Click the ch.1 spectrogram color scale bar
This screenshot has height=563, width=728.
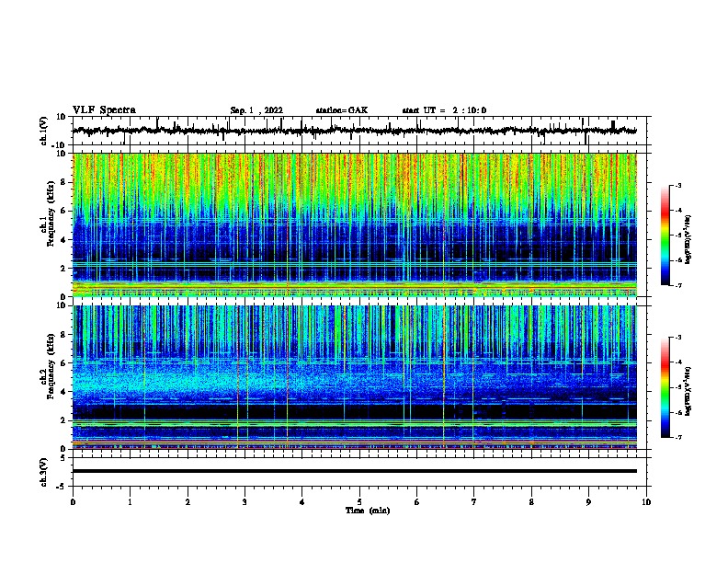665,236
